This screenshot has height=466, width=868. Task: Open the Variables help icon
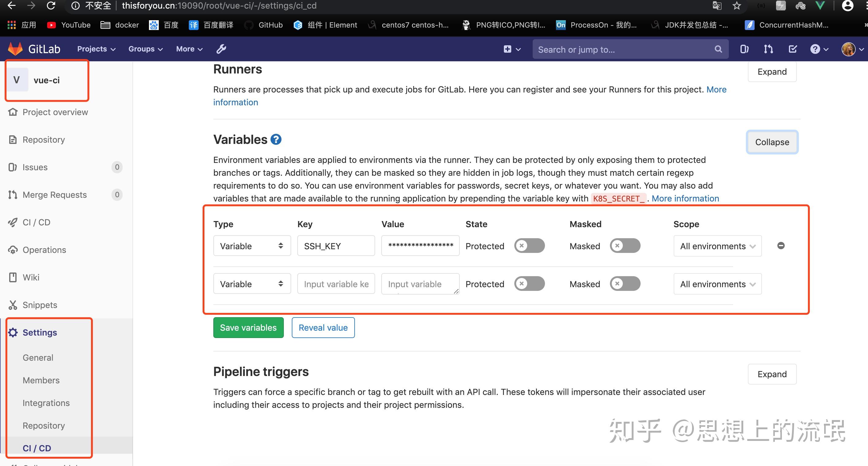[276, 139]
